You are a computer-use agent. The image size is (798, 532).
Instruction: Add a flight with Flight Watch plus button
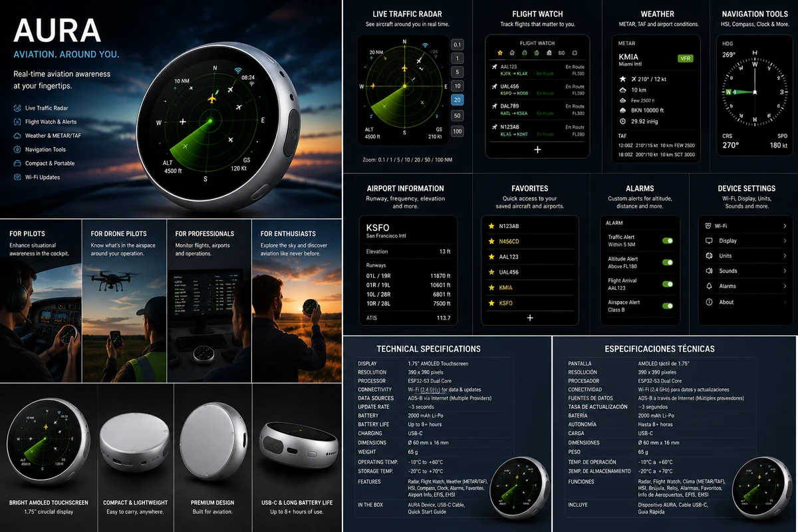click(537, 150)
